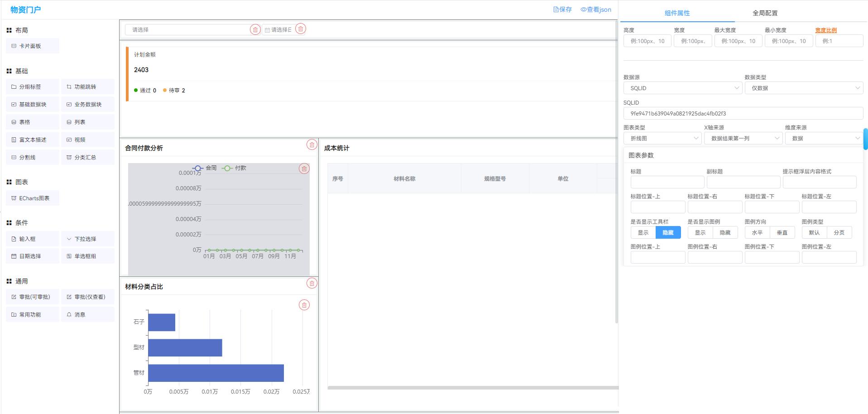Remove the bar chart inside 材料分类占比
Viewport: 868px width, 414px height.
coord(304,305)
